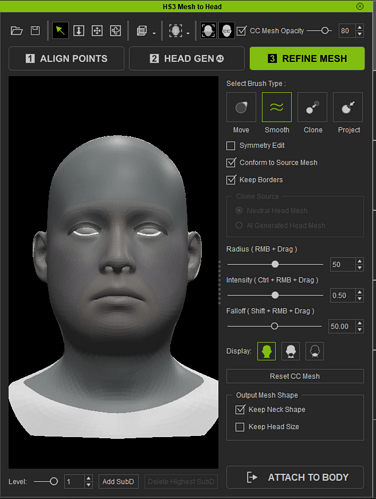Increase the Radius value with up arrow

click(x=359, y=261)
